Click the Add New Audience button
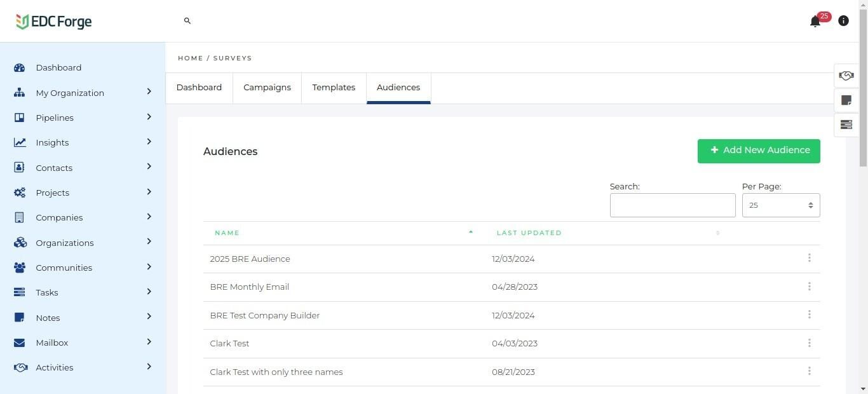The height and width of the screenshot is (394, 868). (x=759, y=151)
